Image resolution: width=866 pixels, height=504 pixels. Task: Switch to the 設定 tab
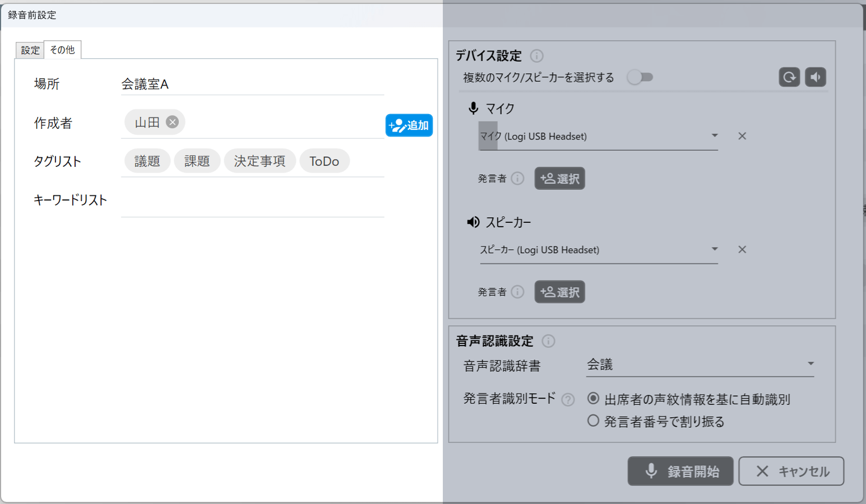pos(30,50)
